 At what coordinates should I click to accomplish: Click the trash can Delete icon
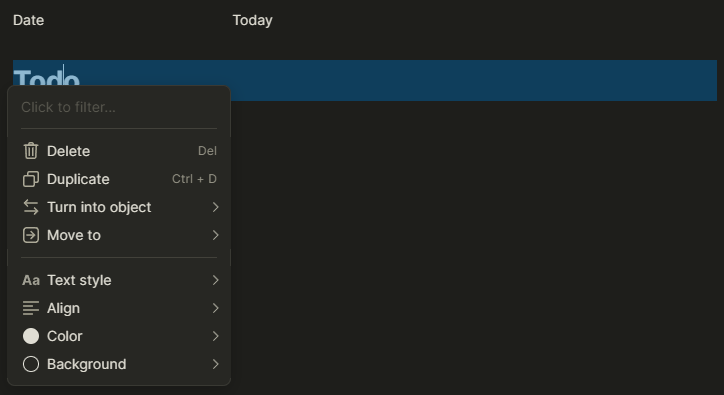coord(31,151)
